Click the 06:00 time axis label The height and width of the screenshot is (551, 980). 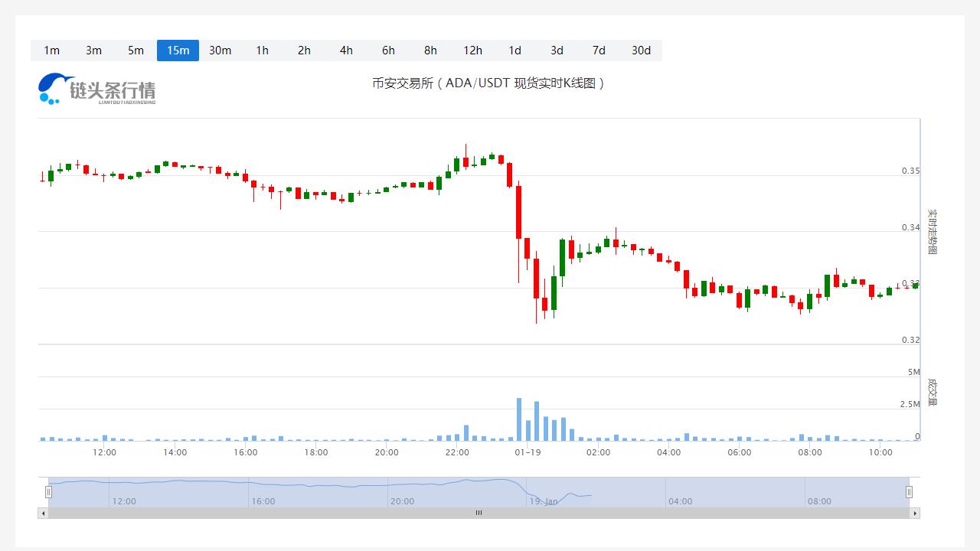pyautogui.click(x=740, y=452)
